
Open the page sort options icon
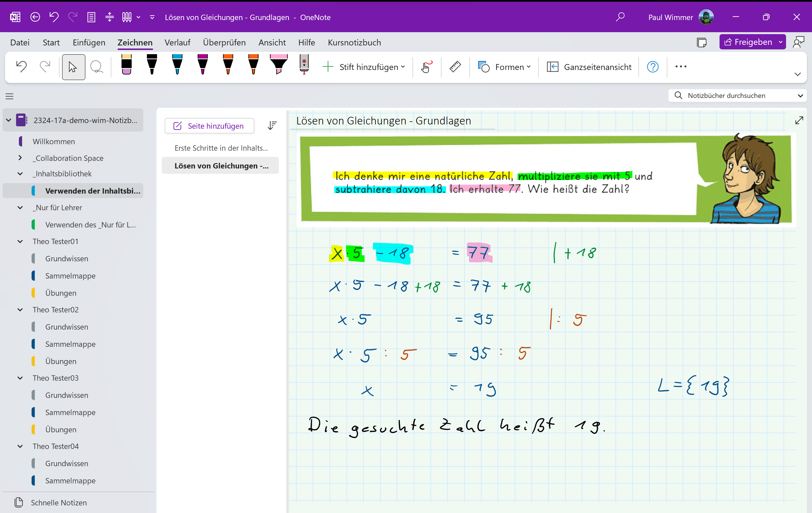272,126
